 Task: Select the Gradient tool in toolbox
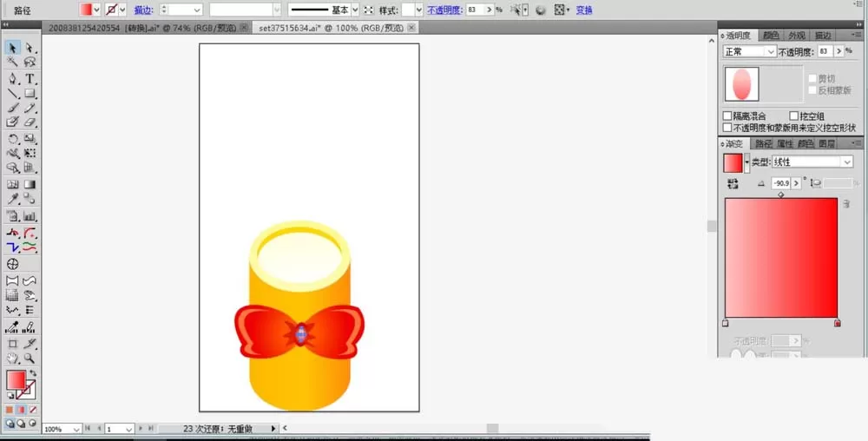[30, 185]
